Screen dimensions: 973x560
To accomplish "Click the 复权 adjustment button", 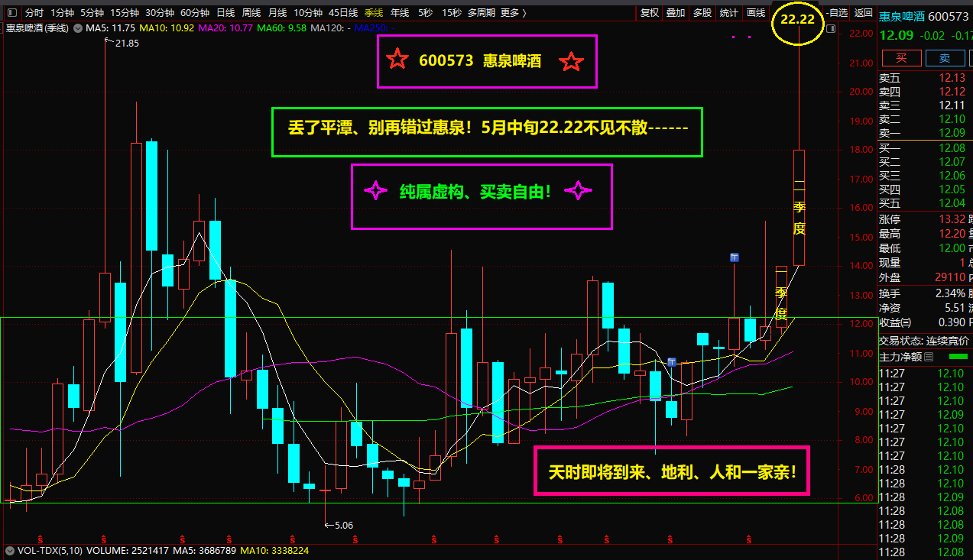I will click(x=649, y=13).
